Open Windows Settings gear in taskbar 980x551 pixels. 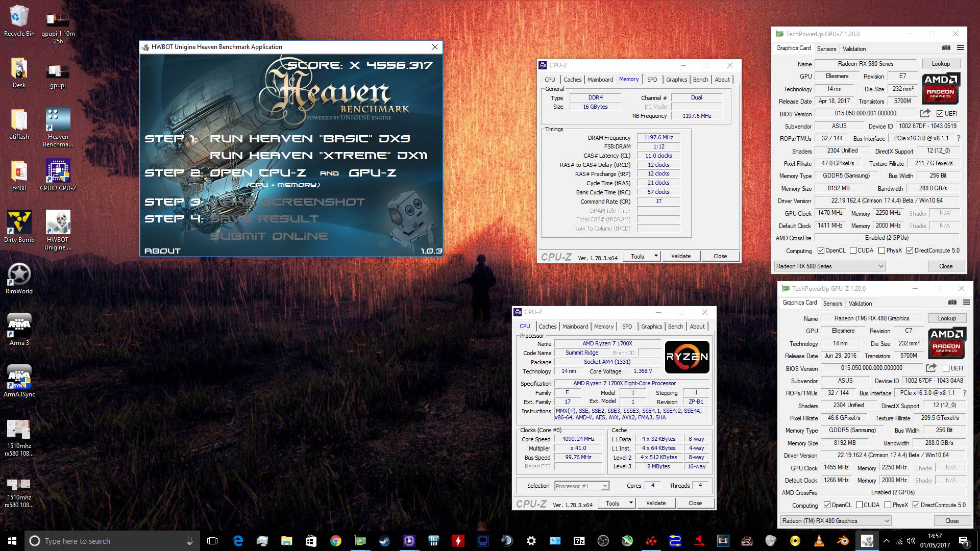tap(531, 541)
